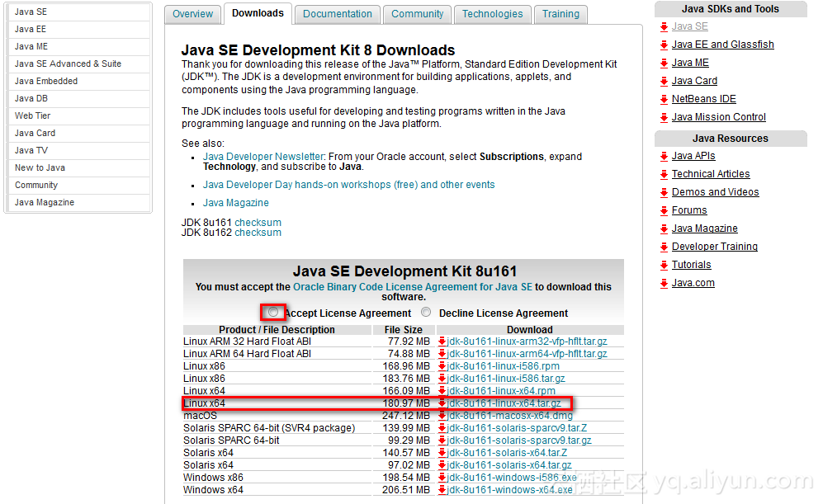Open the Technologies tab
This screenshot has width=823, height=504.
pyautogui.click(x=492, y=14)
